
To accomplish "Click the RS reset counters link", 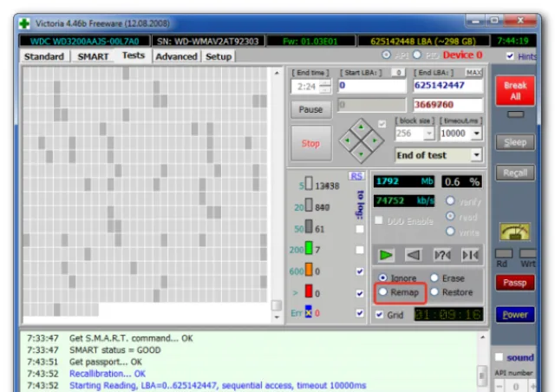I will [356, 176].
